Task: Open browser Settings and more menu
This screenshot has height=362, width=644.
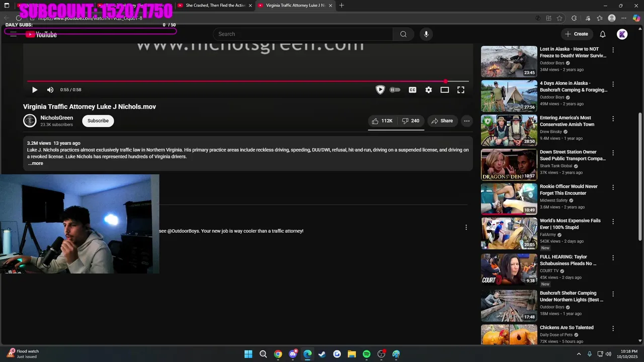Action: click(x=624, y=18)
